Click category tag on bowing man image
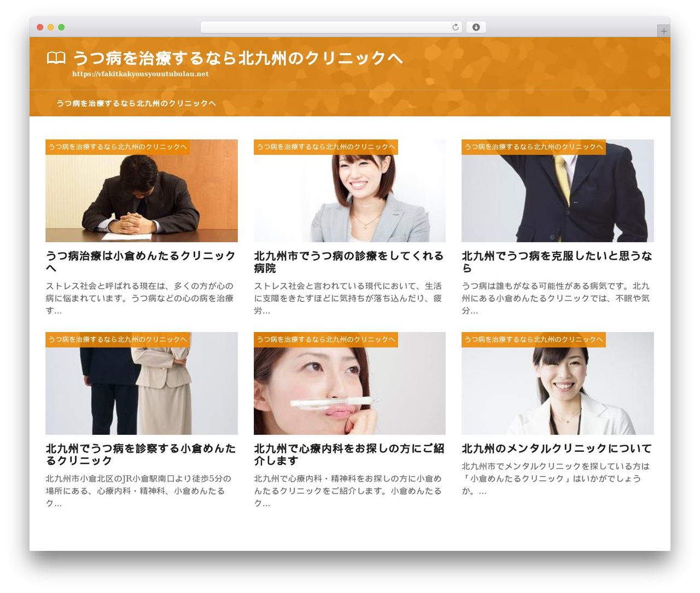The width and height of the screenshot is (700, 593). click(x=118, y=147)
